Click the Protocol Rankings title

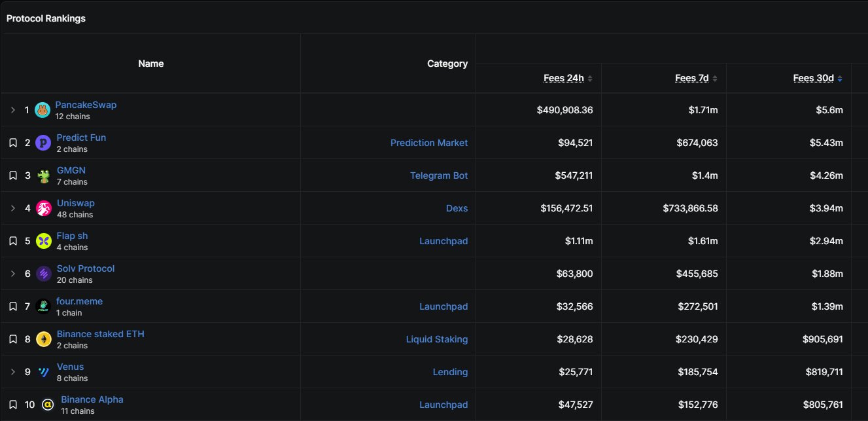click(x=46, y=18)
